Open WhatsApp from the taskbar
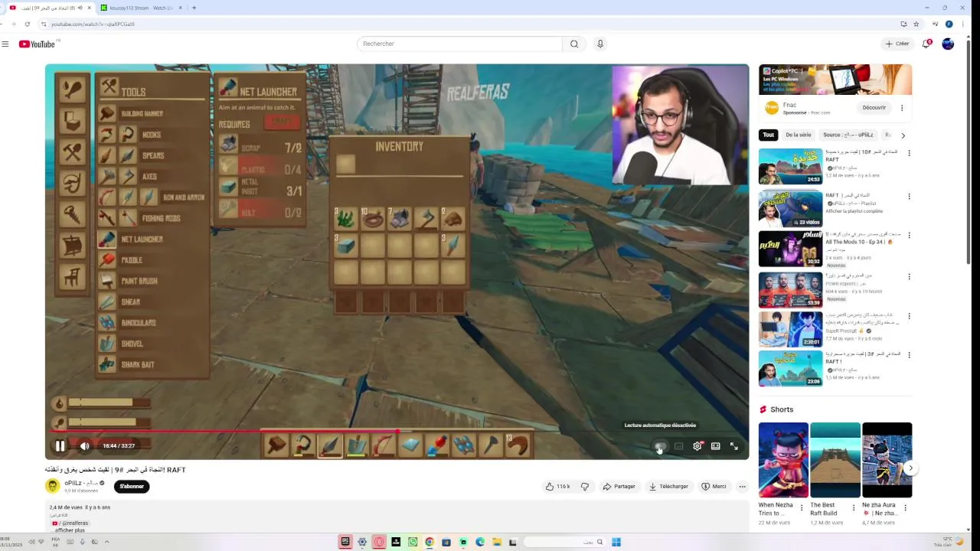This screenshot has width=980, height=551. point(413,542)
